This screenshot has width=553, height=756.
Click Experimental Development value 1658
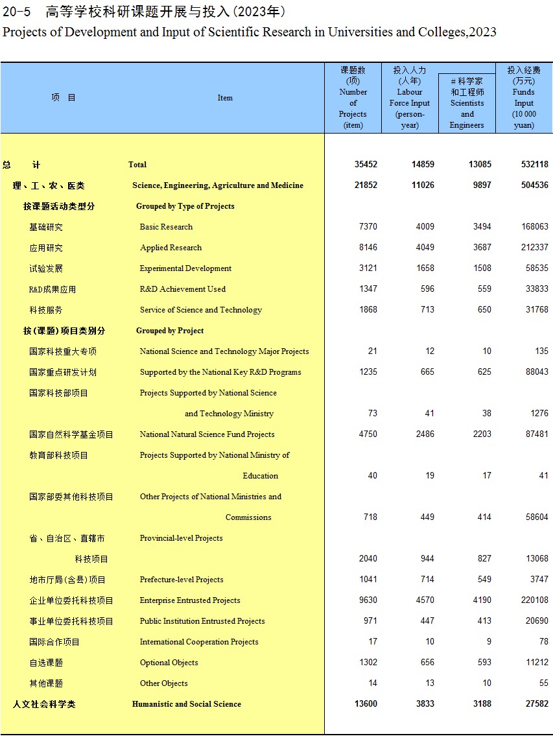coord(425,268)
